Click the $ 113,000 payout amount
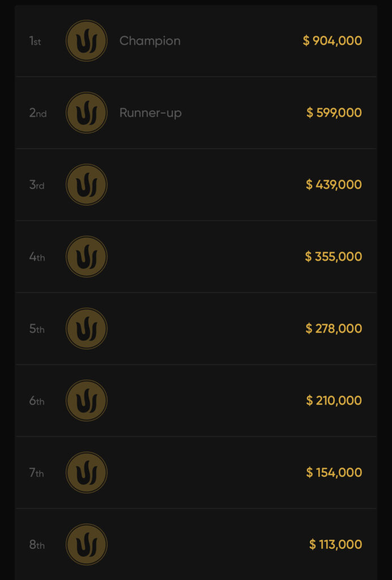This screenshot has width=392, height=580. [x=336, y=544]
